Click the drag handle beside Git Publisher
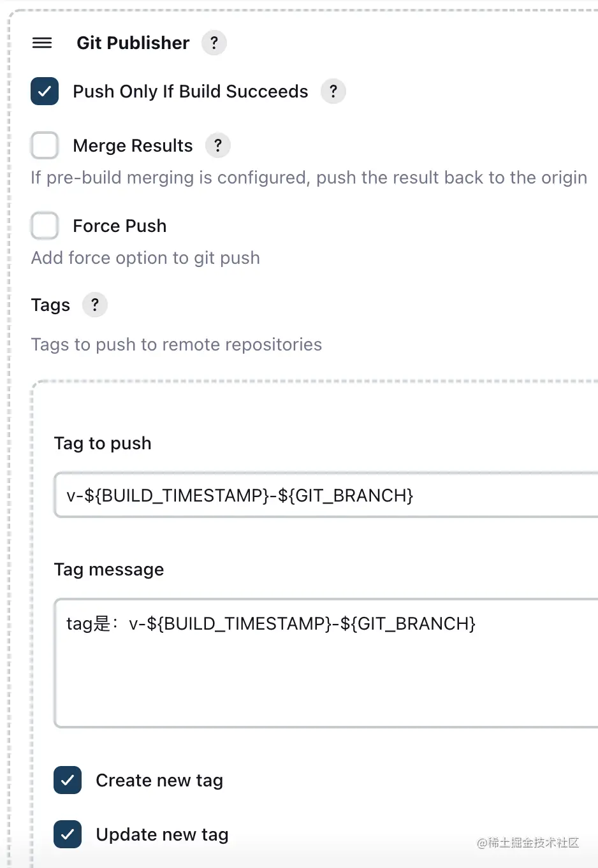598x868 pixels. tap(42, 43)
